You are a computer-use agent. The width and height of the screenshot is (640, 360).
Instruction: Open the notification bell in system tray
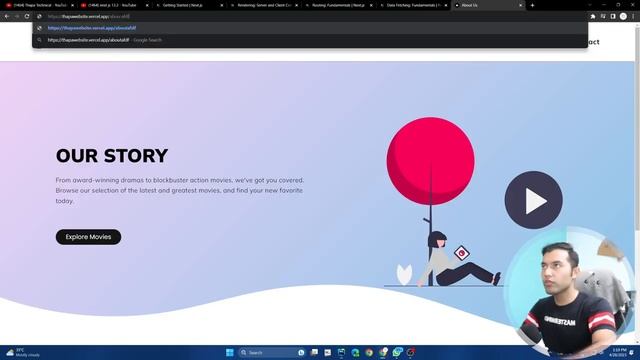632,353
